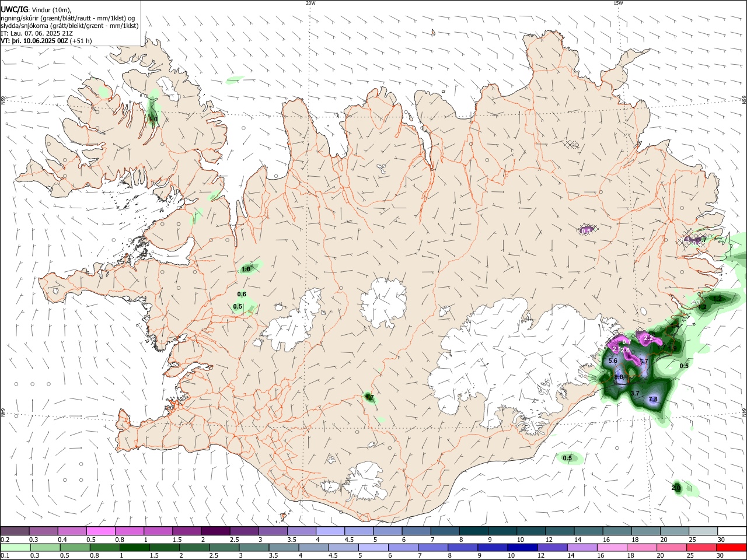
Task: Click the lightest green rain swatch labeled 0.1
Action: (15, 548)
